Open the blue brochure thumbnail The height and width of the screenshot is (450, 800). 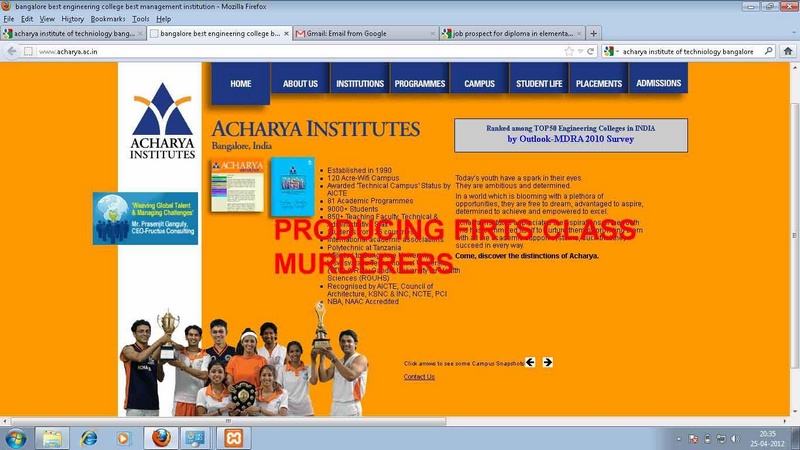click(x=292, y=187)
